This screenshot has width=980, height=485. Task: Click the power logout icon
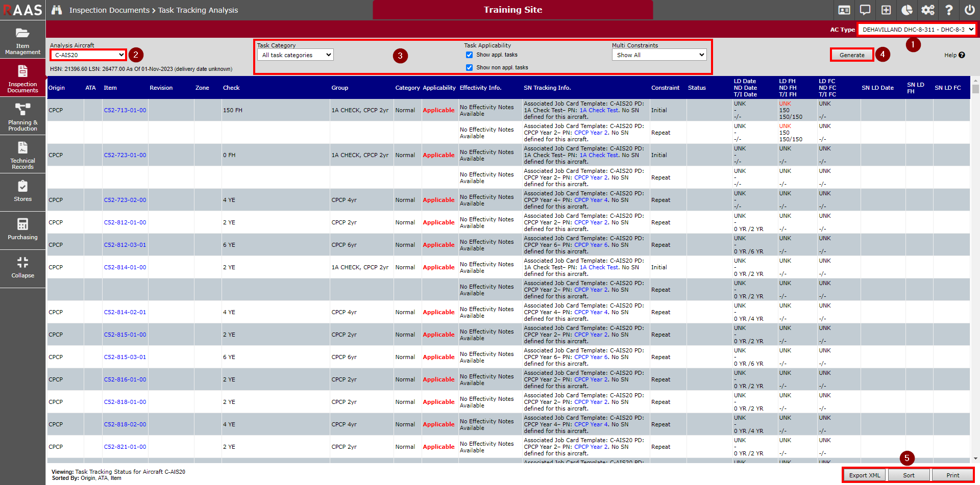[969, 10]
